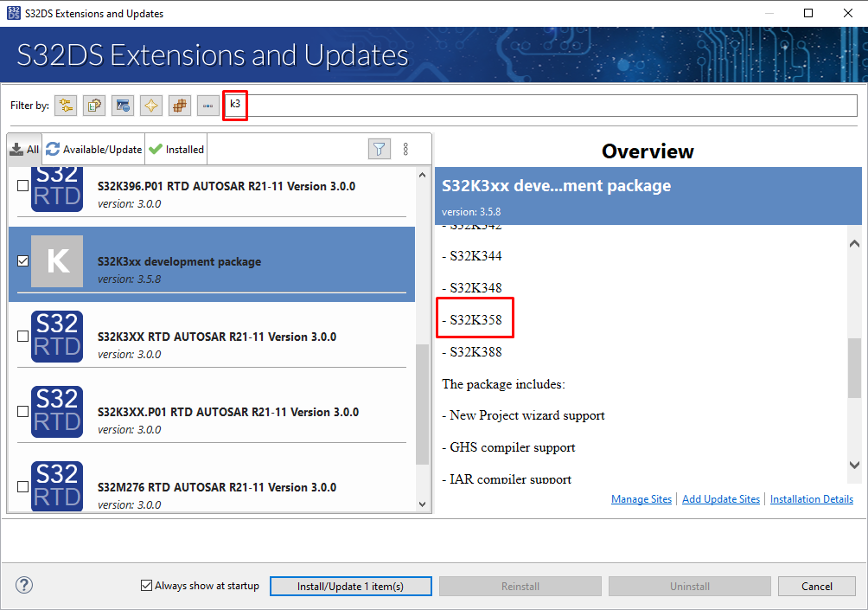Screen dimensions: 868x610
Task: Uncheck the S32K3xx development package checkbox
Action: (22, 260)
